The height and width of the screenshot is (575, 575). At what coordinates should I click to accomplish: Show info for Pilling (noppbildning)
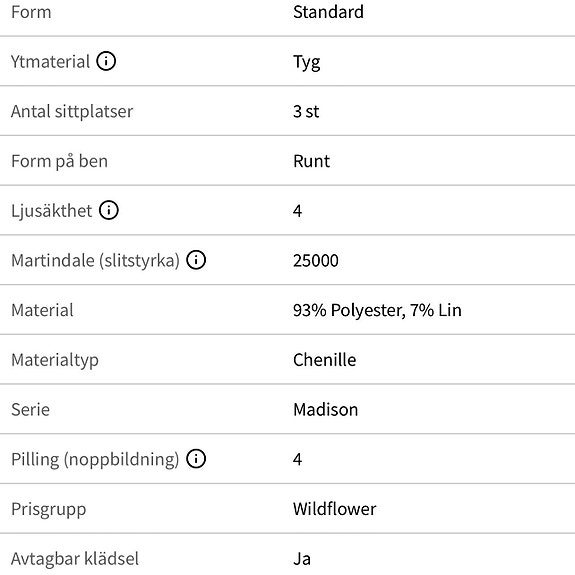click(196, 459)
